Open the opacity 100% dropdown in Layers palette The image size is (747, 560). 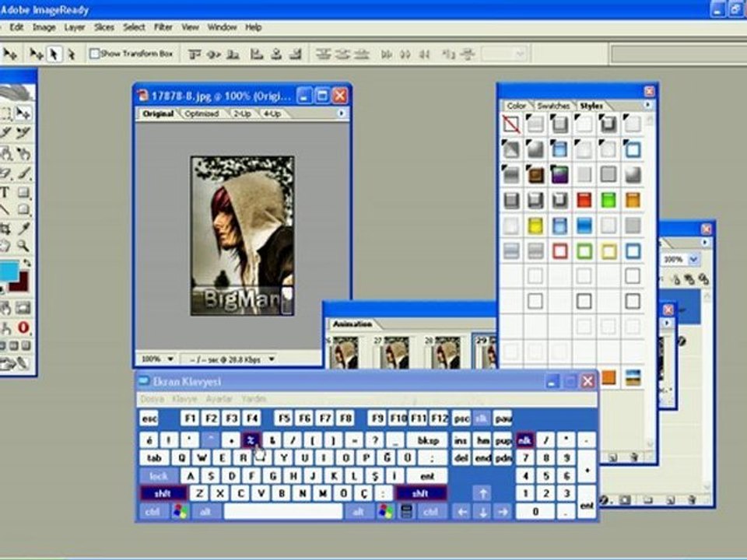pos(693,260)
